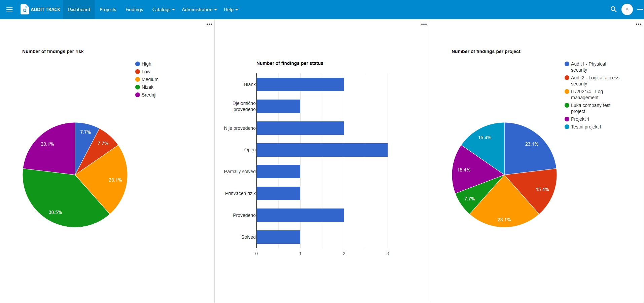This screenshot has width=644, height=303.
Task: Open options menu for findings per status panel
Action: tap(424, 24)
